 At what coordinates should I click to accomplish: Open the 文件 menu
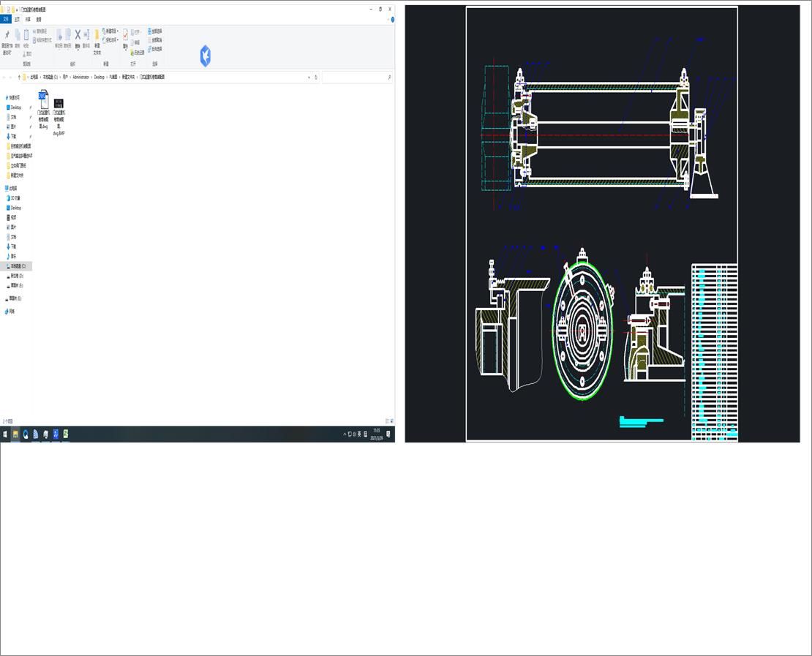[x=7, y=20]
